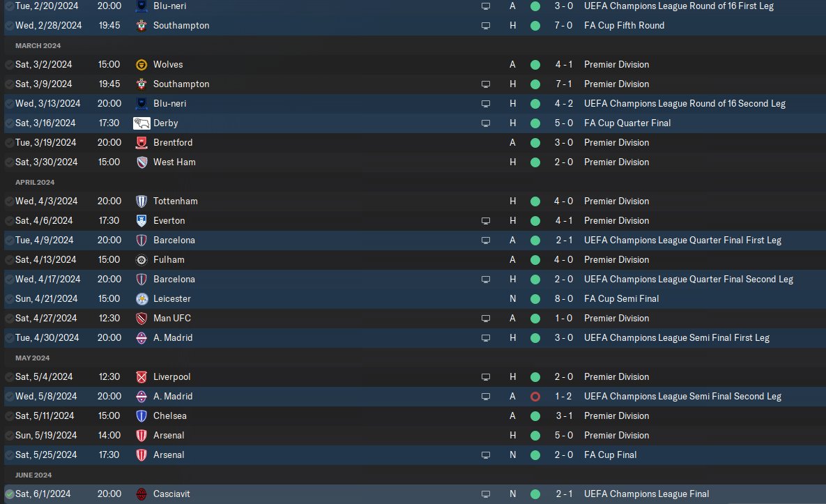Select UEFA Champions League Final competition text
826x504 pixels.
pos(646,494)
